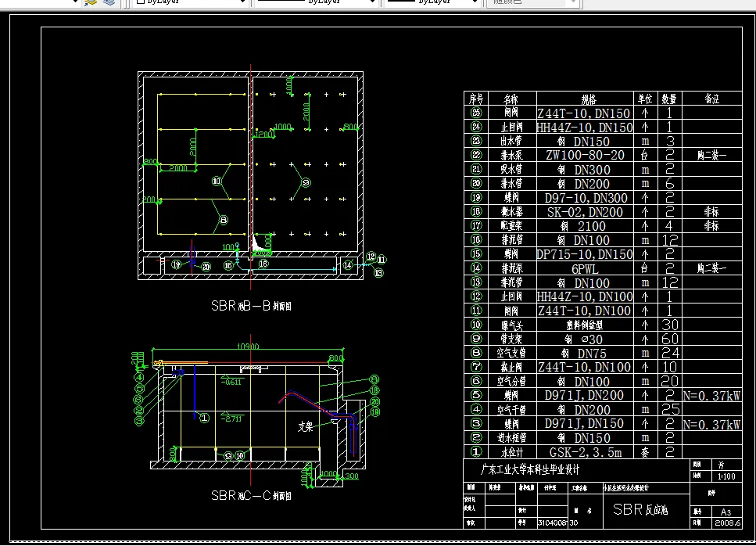Select the 'SBR池B-B剖面图' title text

pos(251,306)
